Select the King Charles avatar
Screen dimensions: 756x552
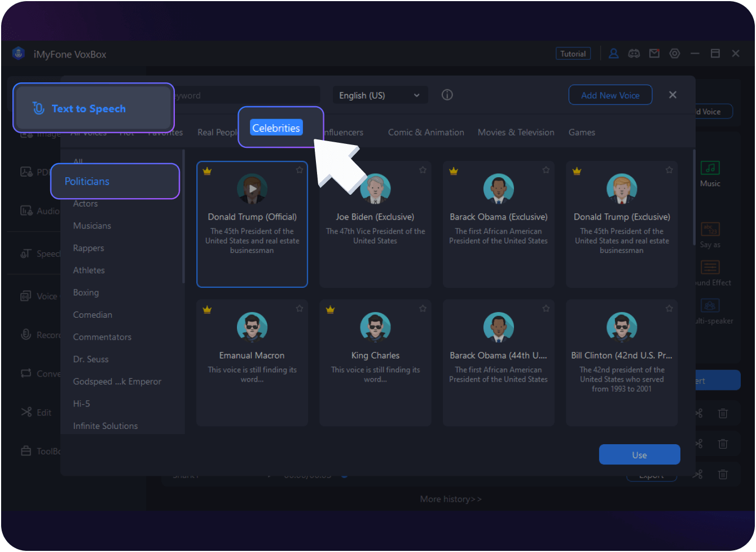375,327
